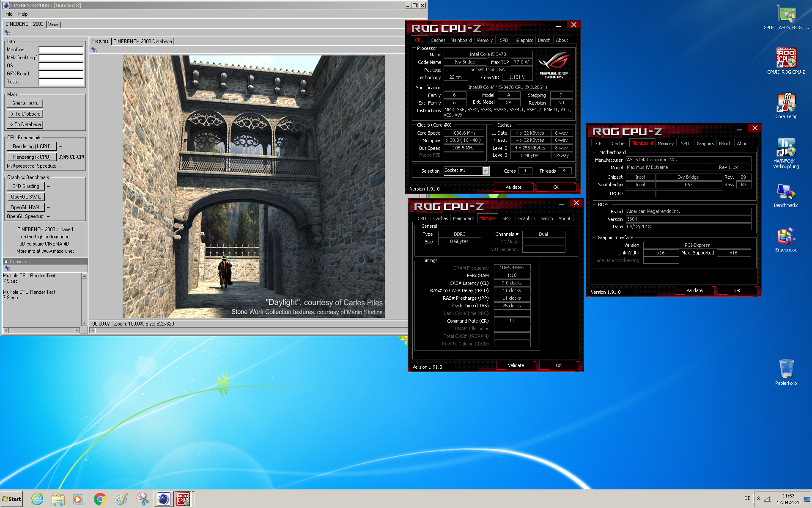Click the To Database button
The width and height of the screenshot is (812, 508).
(25, 124)
